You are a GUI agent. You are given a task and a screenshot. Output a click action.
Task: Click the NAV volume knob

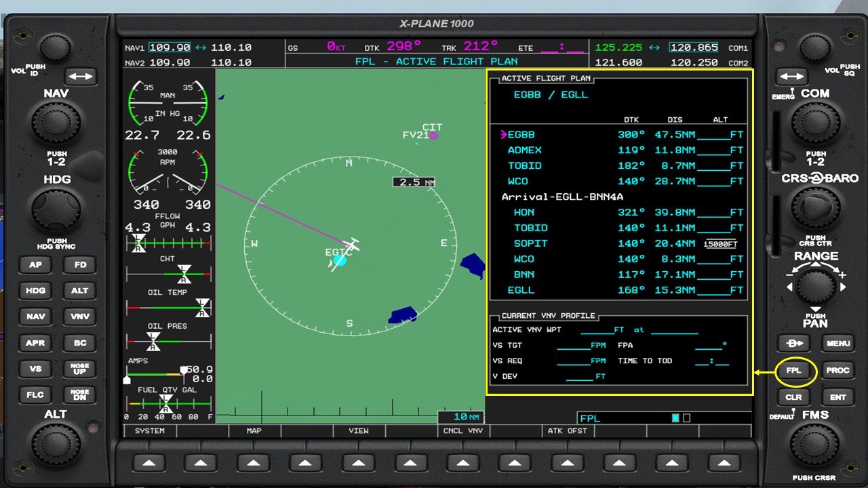(x=55, y=48)
